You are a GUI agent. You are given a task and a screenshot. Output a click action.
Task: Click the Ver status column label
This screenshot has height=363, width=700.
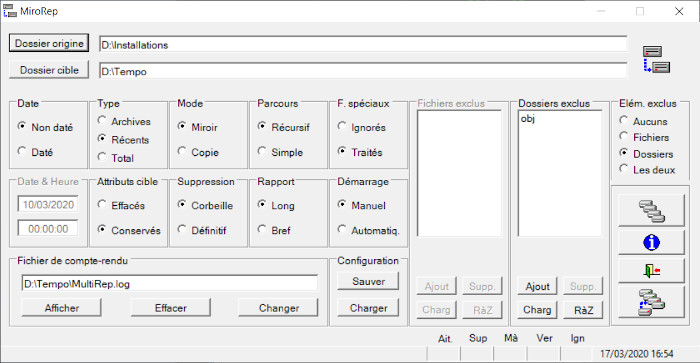point(544,338)
